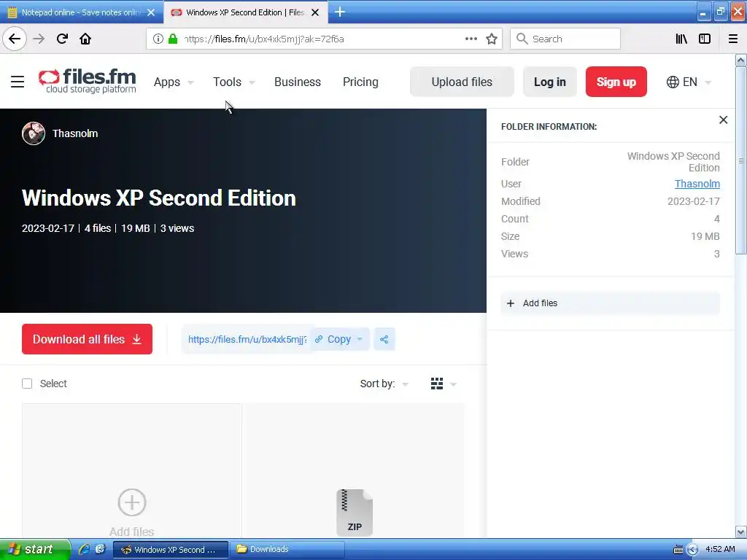747x560 pixels.
Task: Close the Folder Information panel
Action: click(723, 120)
